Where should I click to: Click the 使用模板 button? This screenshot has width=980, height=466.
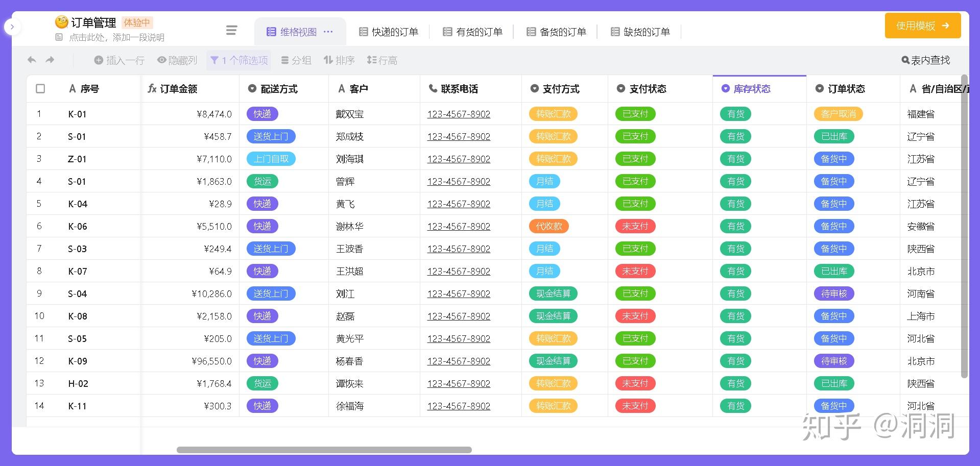point(923,26)
